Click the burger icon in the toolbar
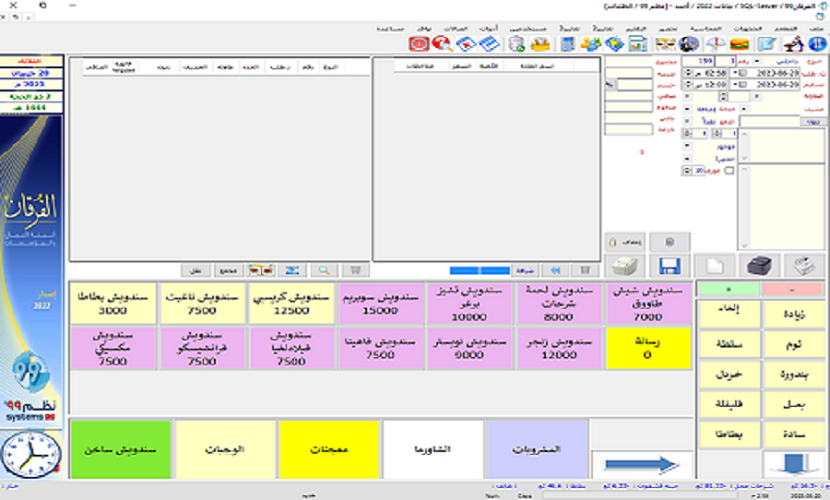 point(740,44)
